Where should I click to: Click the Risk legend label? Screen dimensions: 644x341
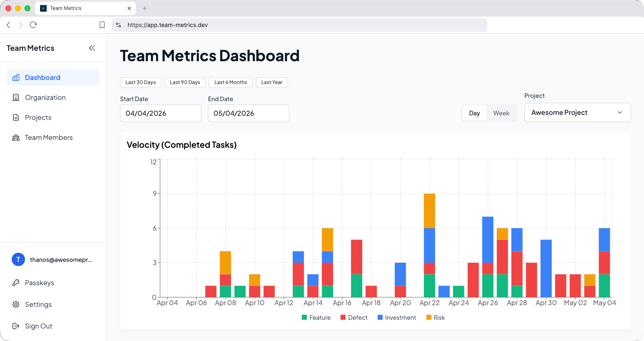(439, 318)
